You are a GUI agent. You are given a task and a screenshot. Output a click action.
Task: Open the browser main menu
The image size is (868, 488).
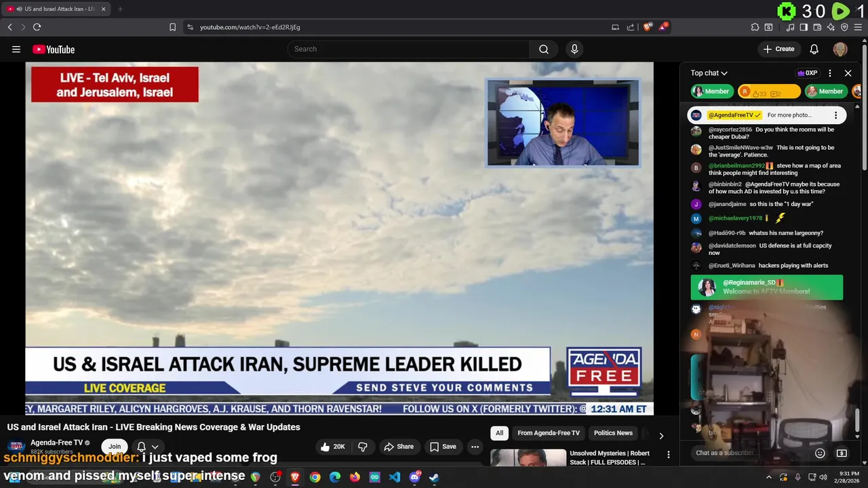858,27
